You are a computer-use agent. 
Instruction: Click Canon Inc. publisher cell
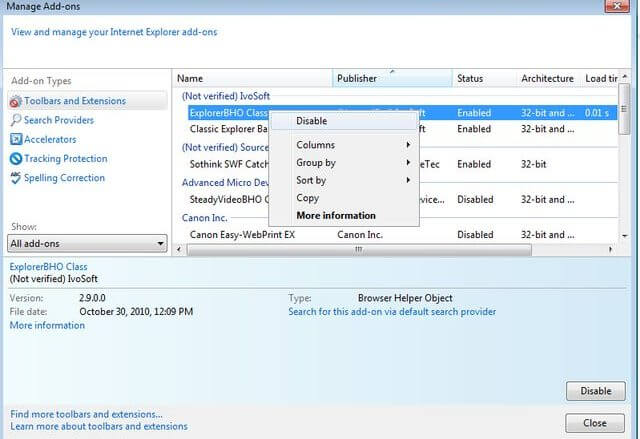(x=360, y=235)
